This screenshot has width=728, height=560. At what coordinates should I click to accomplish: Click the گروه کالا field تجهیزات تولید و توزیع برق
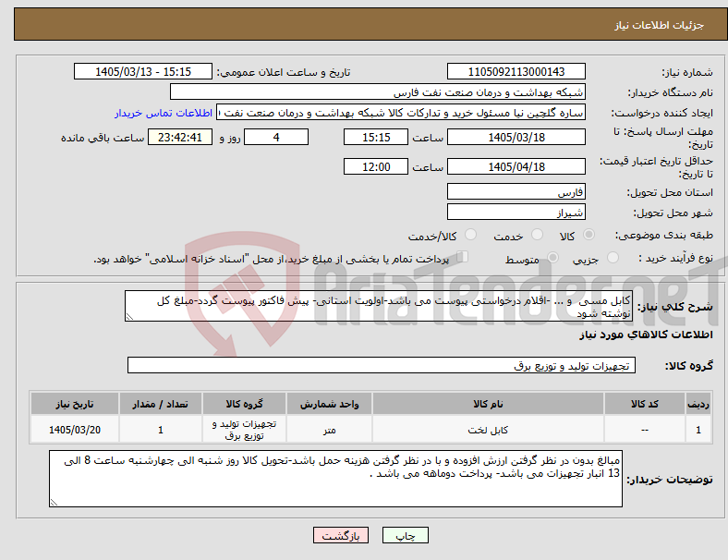(382, 365)
